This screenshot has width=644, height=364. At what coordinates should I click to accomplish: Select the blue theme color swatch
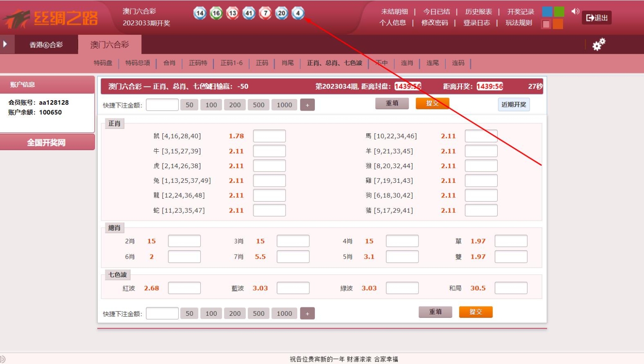coord(547,12)
